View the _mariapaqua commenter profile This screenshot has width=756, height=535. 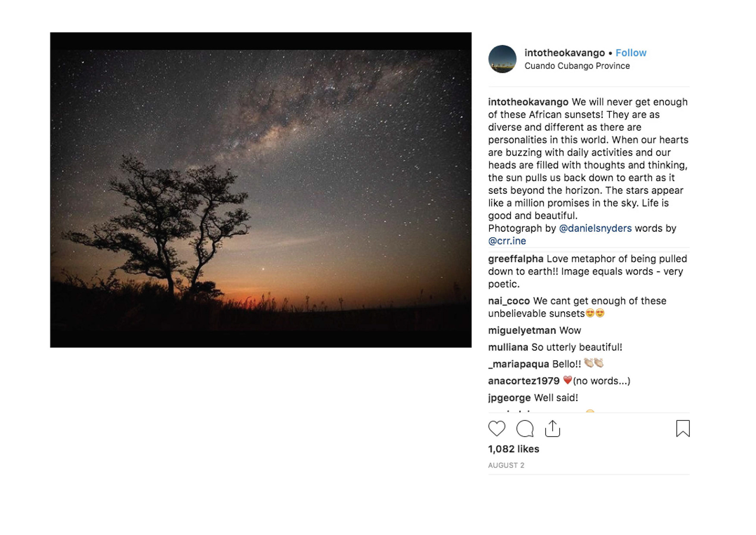click(x=519, y=364)
